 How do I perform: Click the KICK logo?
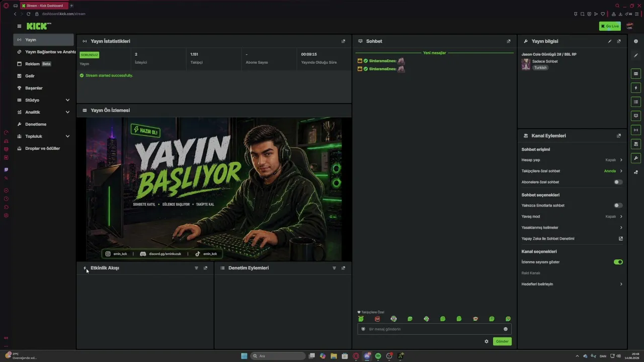38,26
